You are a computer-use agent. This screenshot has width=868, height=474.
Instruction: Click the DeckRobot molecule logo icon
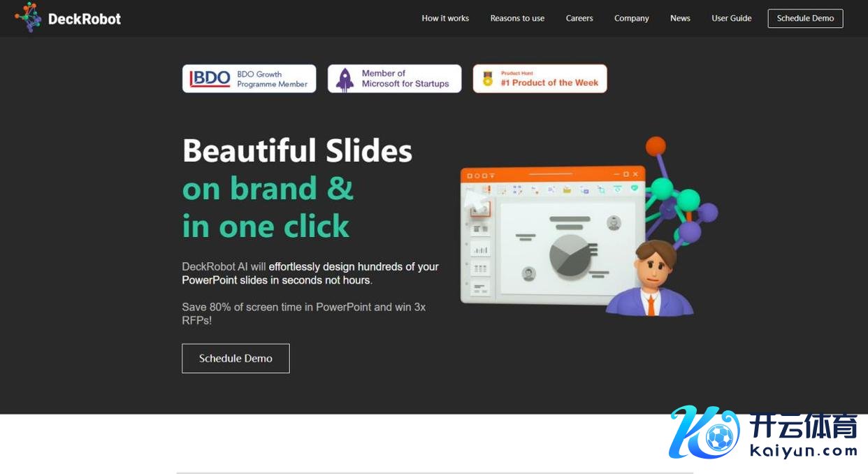(28, 17)
